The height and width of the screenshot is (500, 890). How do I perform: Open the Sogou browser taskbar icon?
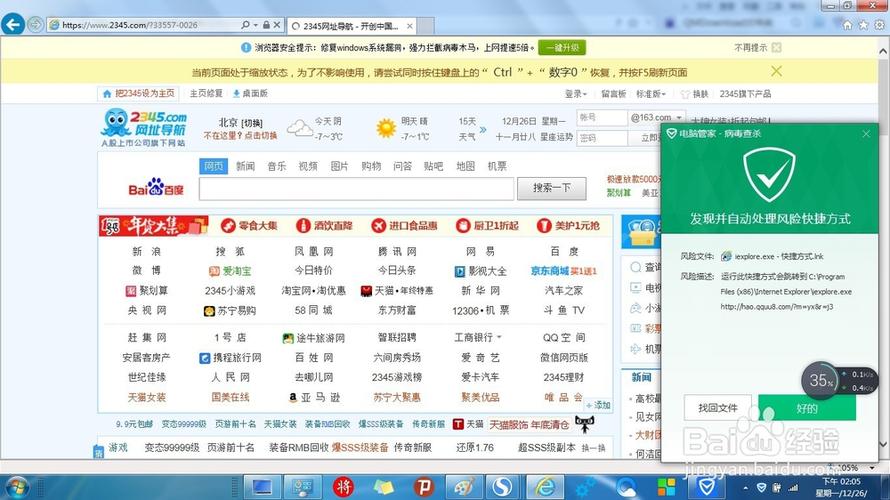point(501,487)
